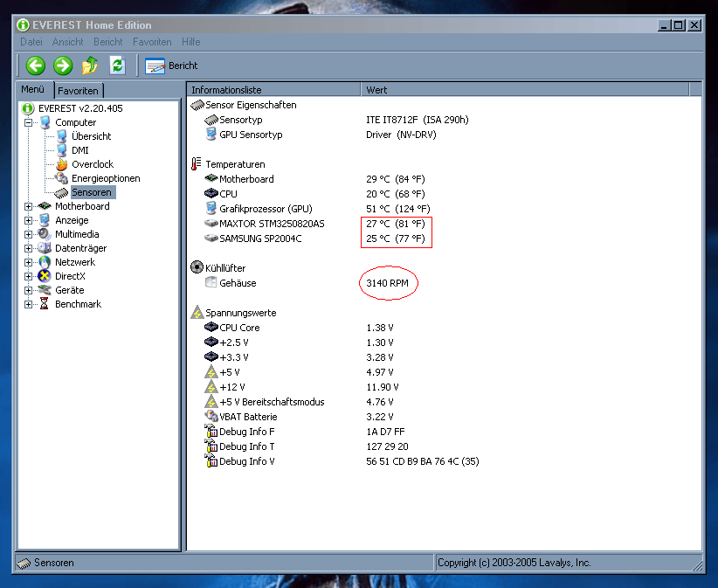This screenshot has height=588, width=718.
Task: Click the Kühllüfter fan icon
Action: point(197,267)
